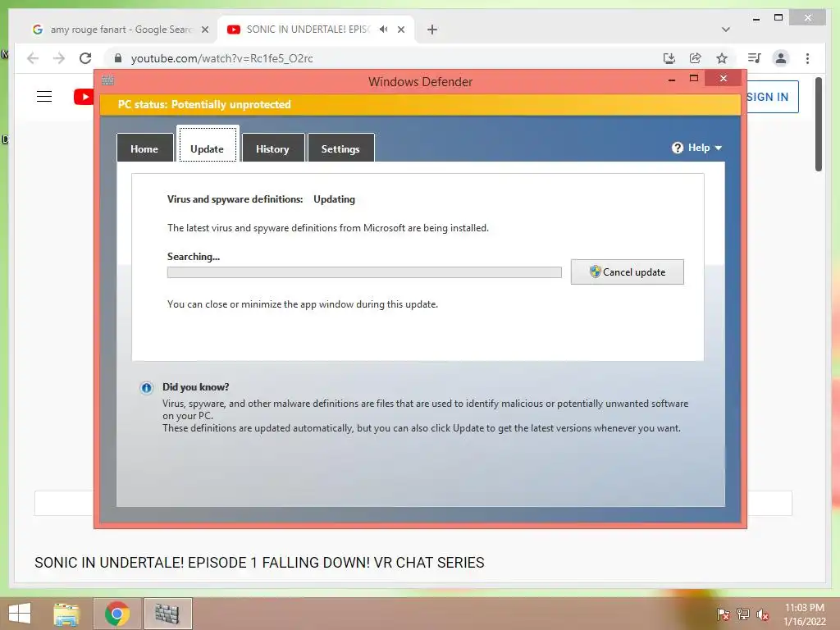
Task: Open the Settings tab in Windows Defender
Action: 340,148
